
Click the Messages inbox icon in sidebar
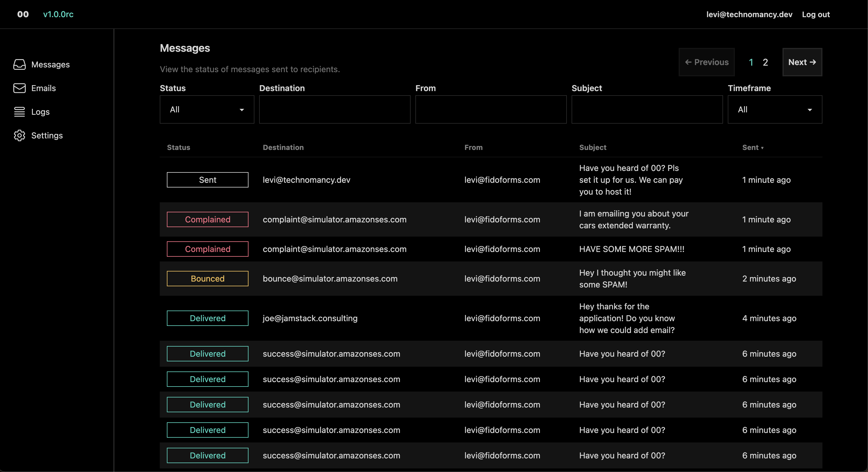(x=19, y=64)
